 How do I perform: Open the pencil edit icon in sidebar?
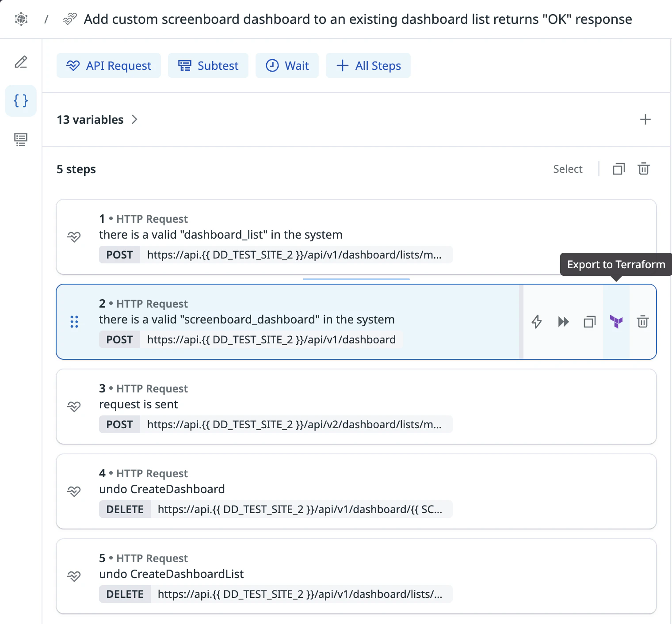21,62
